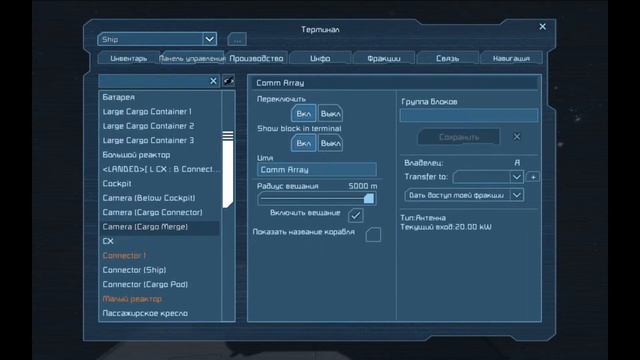This screenshot has height=360, width=640.
Task: Select Large Cargo Container 1
Action: click(159, 111)
